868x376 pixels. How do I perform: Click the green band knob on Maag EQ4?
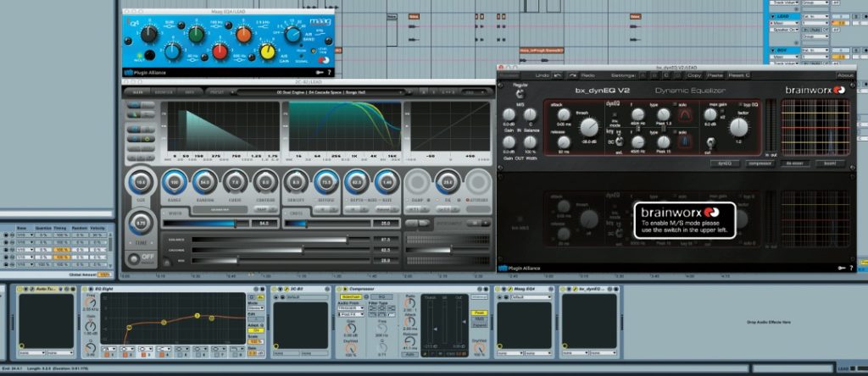196,34
